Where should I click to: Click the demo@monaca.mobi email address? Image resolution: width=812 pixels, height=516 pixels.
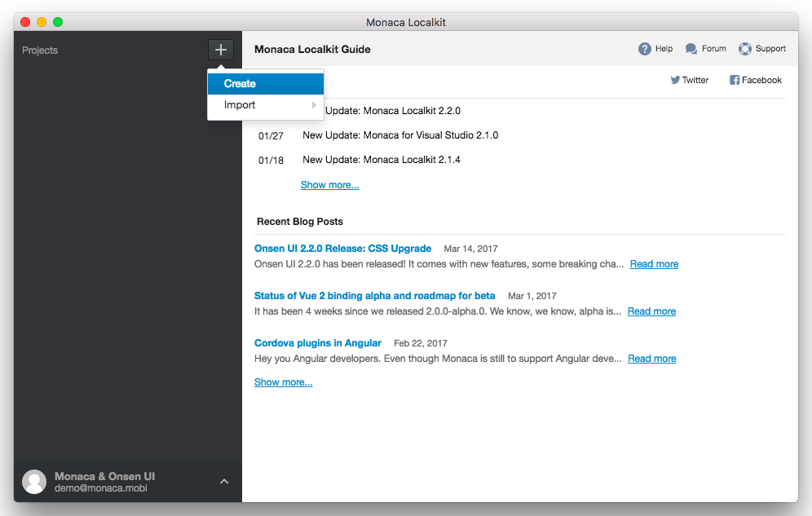(x=101, y=488)
